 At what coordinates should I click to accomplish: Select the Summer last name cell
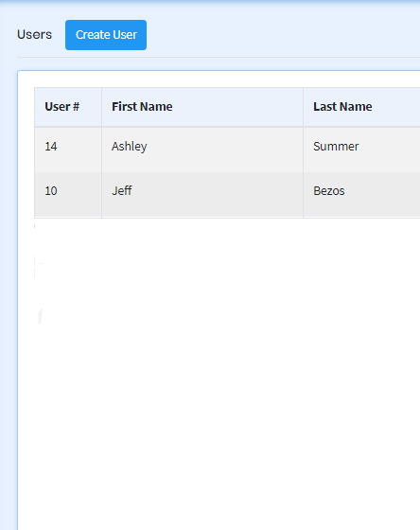point(361,150)
